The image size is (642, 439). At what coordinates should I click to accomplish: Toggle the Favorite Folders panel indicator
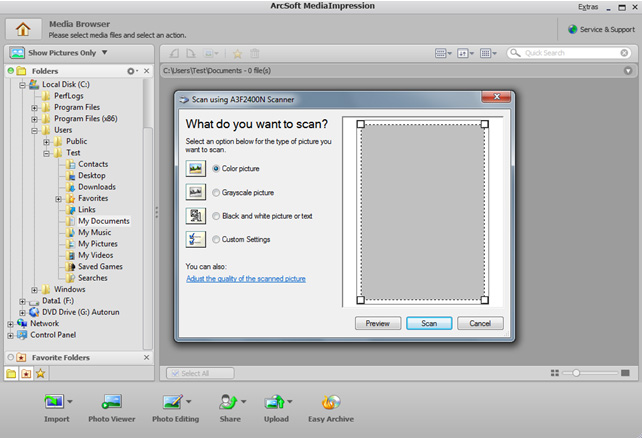pos(11,357)
